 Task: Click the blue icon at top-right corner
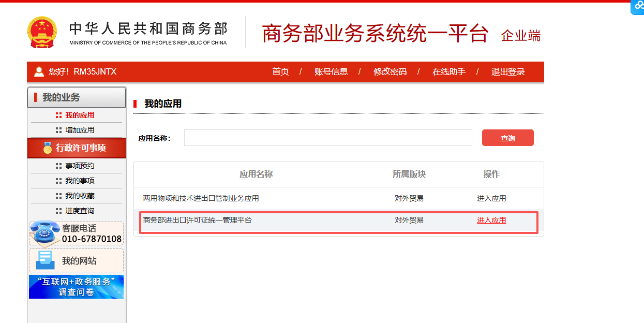point(638,7)
